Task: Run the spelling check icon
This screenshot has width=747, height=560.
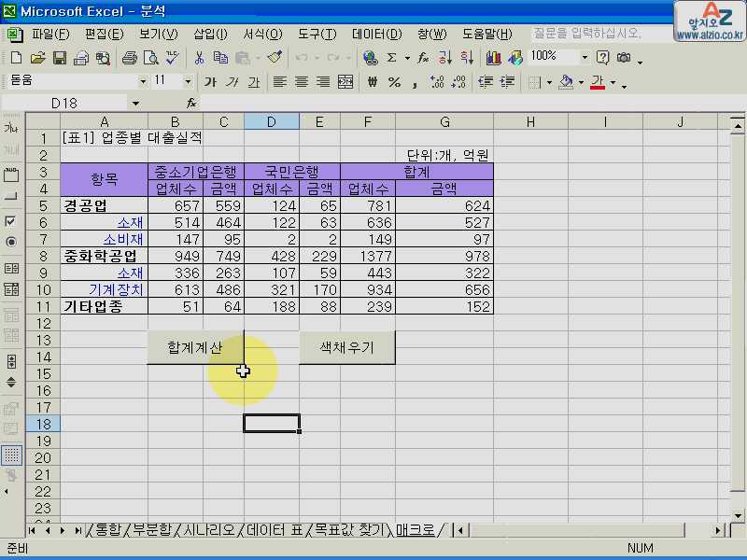Action: [x=173, y=58]
